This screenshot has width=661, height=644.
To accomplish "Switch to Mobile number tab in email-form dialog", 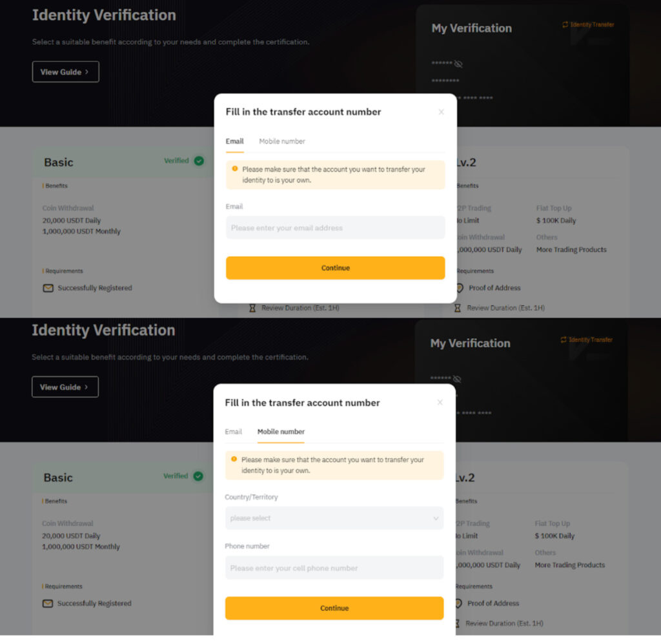I will pos(282,141).
